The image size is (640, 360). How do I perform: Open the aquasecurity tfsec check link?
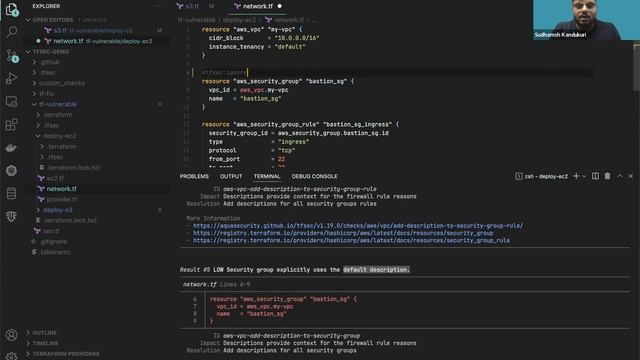(358, 226)
